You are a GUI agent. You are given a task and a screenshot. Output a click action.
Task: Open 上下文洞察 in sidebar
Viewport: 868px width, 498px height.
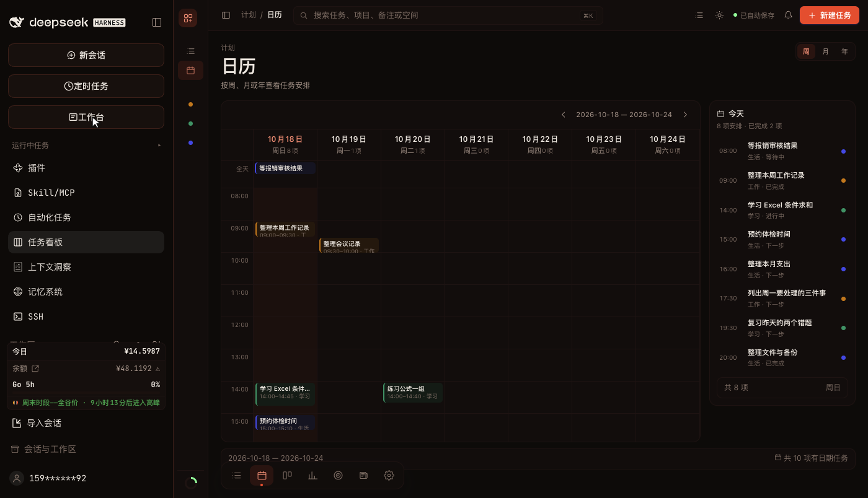pyautogui.click(x=86, y=267)
